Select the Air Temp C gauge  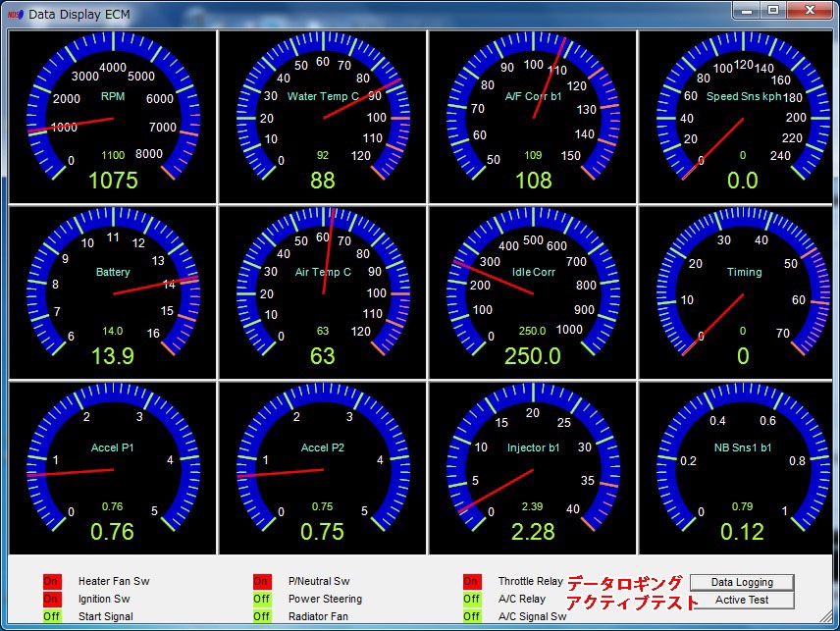pos(323,291)
